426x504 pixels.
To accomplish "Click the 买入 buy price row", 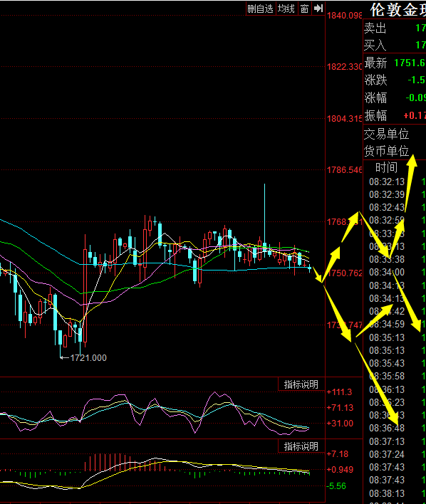I will [395, 45].
